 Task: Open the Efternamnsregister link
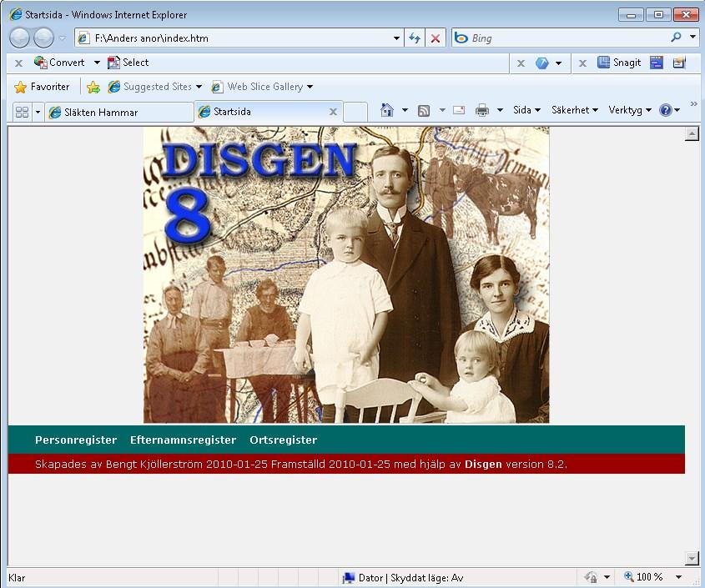click(183, 440)
